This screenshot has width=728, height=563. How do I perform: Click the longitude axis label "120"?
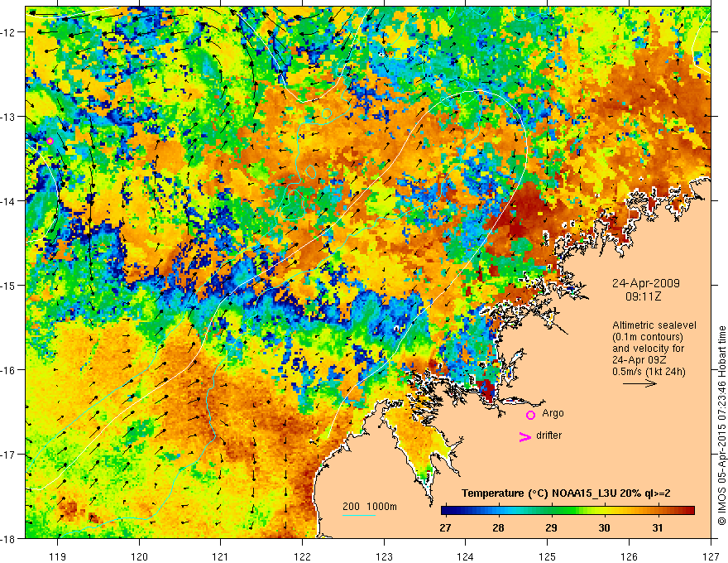tap(139, 557)
